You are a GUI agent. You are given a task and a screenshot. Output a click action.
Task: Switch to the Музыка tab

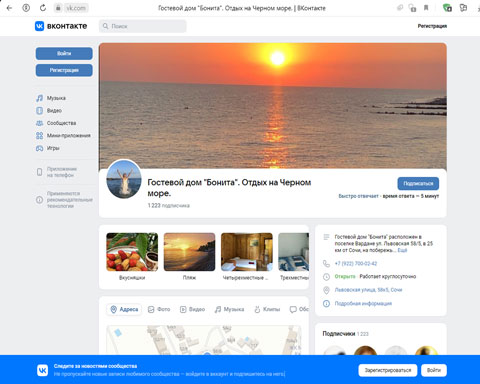[229, 309]
